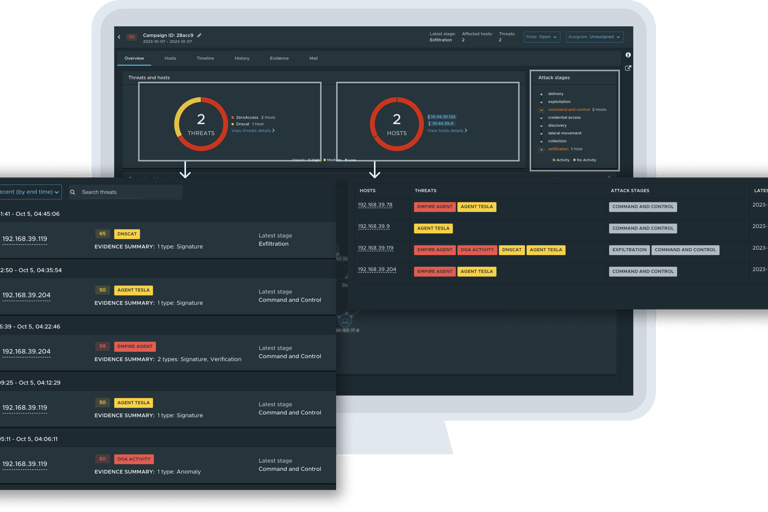Viewport: 768px width, 512px height.
Task: Click the external pop-out link icon
Action: [628, 68]
